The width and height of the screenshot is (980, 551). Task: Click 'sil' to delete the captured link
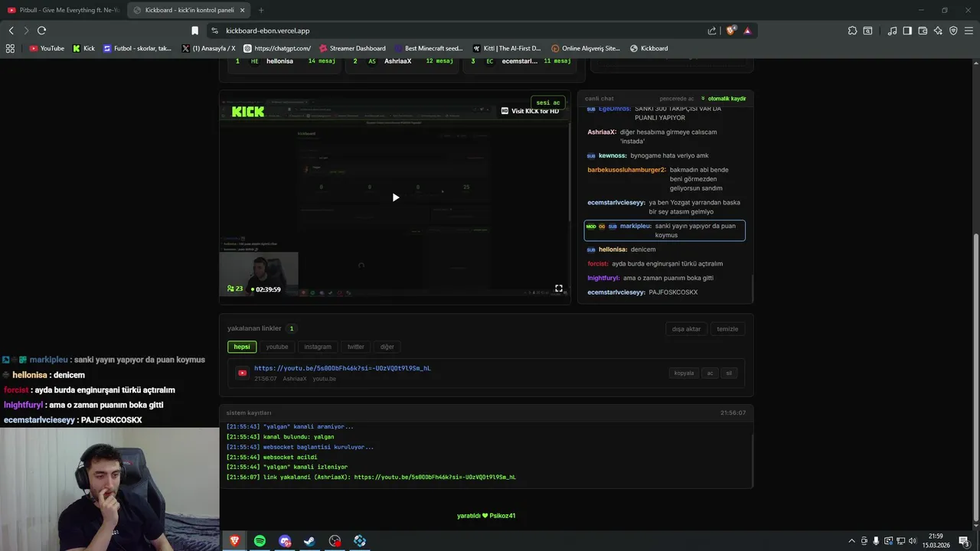point(729,373)
